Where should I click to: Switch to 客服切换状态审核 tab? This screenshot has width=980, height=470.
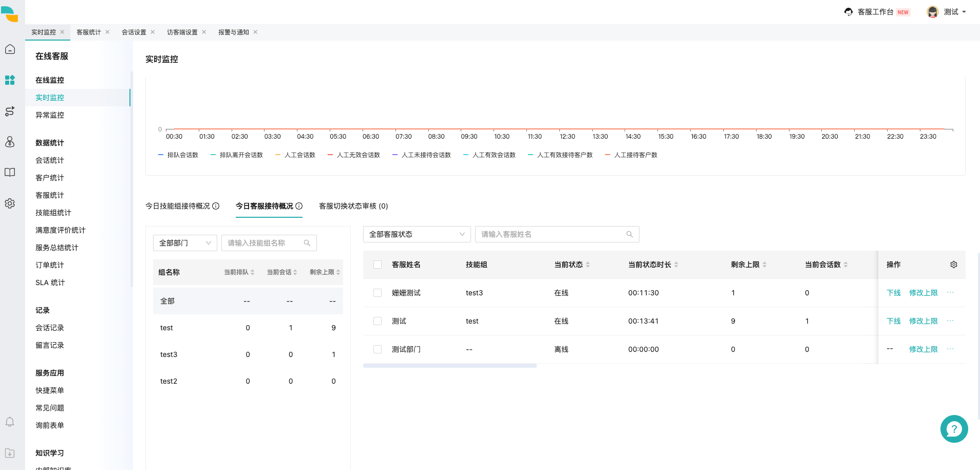(353, 206)
